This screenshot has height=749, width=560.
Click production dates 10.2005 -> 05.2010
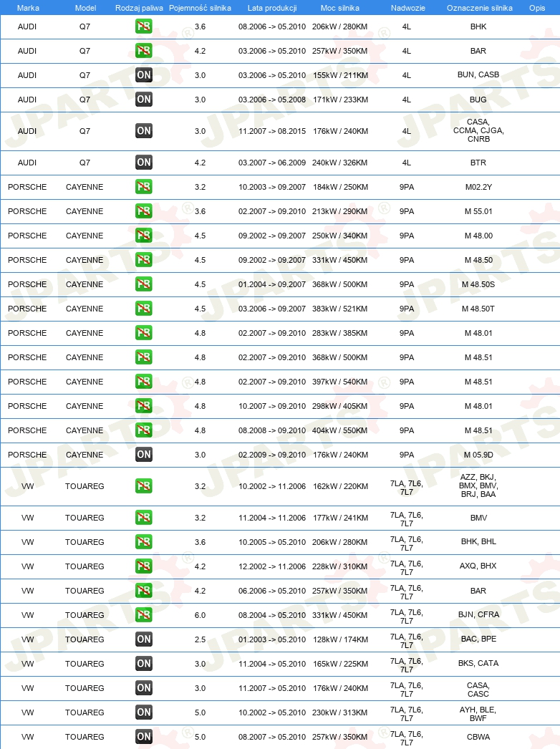272,543
